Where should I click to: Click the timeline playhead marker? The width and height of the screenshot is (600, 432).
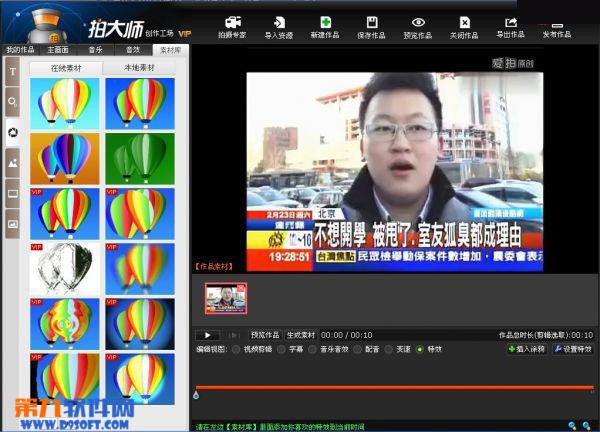click(196, 395)
